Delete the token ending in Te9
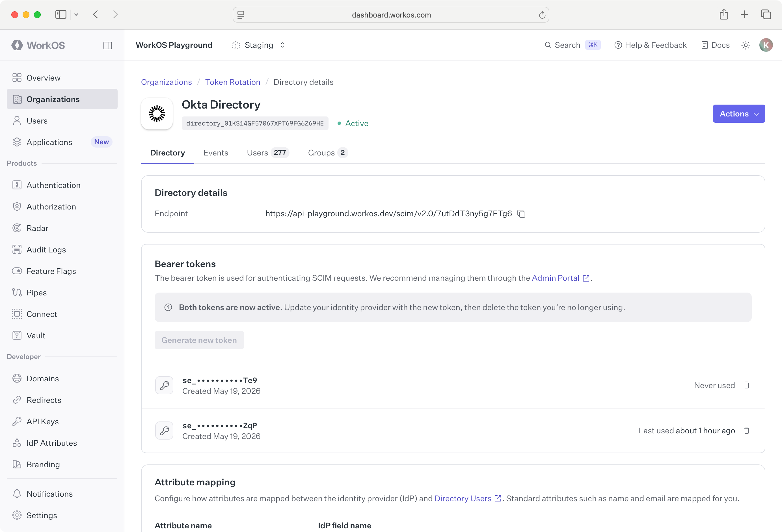This screenshot has height=532, width=782. [747, 385]
